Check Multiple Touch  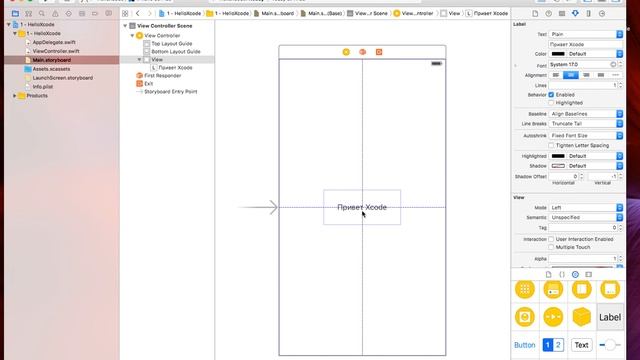(x=551, y=247)
